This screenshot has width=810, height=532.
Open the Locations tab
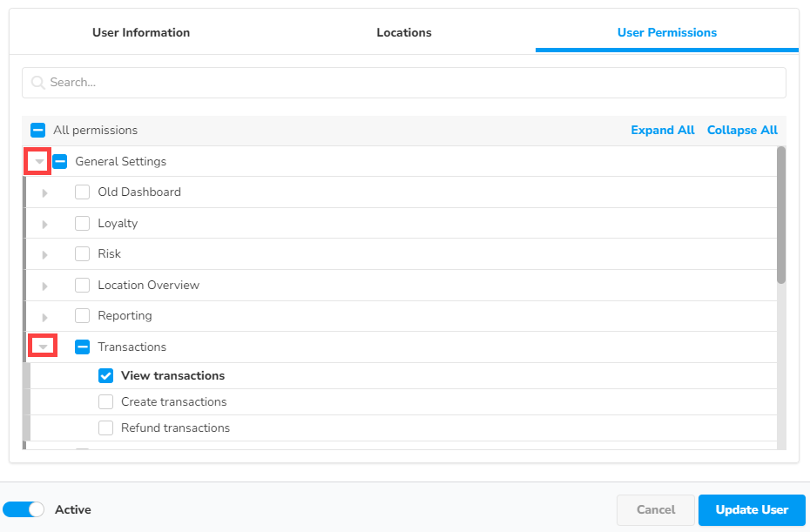pyautogui.click(x=404, y=33)
